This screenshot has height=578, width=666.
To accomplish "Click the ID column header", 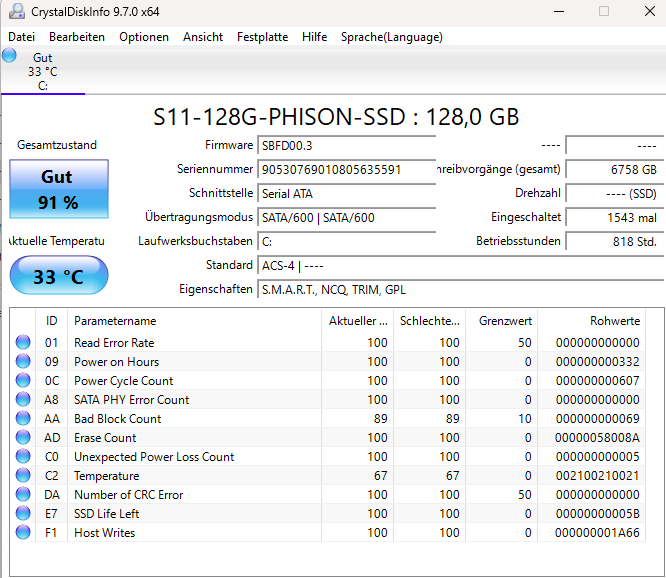I will tap(51, 321).
